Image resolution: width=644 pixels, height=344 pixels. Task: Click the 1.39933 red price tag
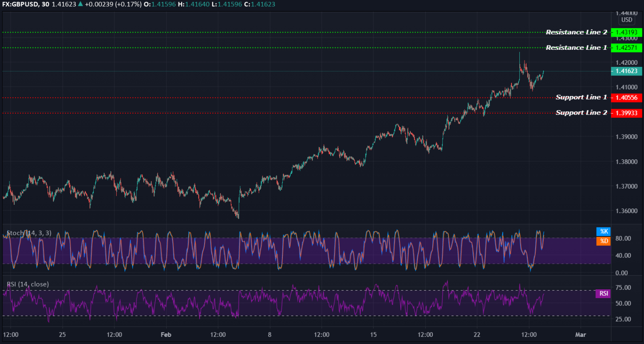[x=626, y=113]
